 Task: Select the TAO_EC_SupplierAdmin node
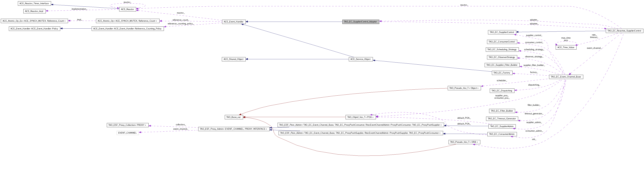502,126
